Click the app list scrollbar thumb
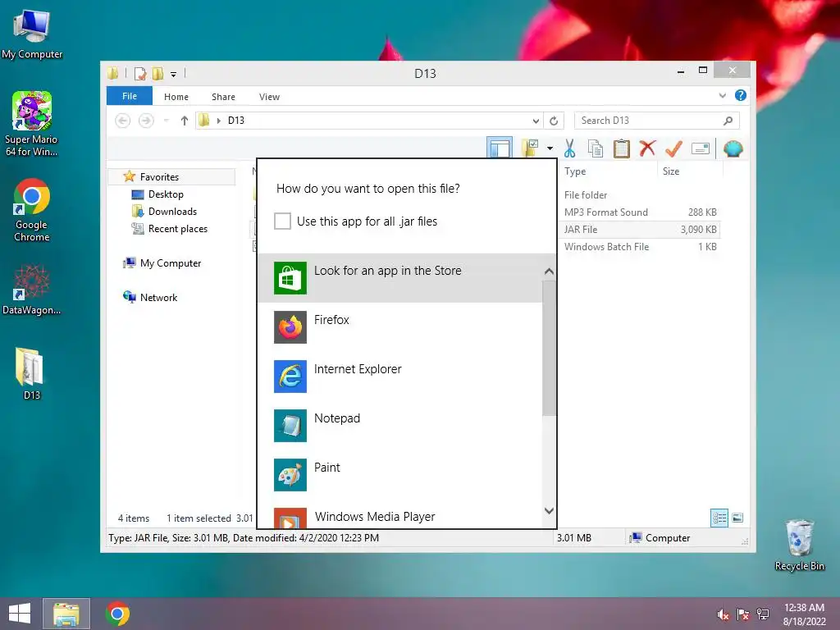Screen dimensions: 840x630 click(x=549, y=348)
